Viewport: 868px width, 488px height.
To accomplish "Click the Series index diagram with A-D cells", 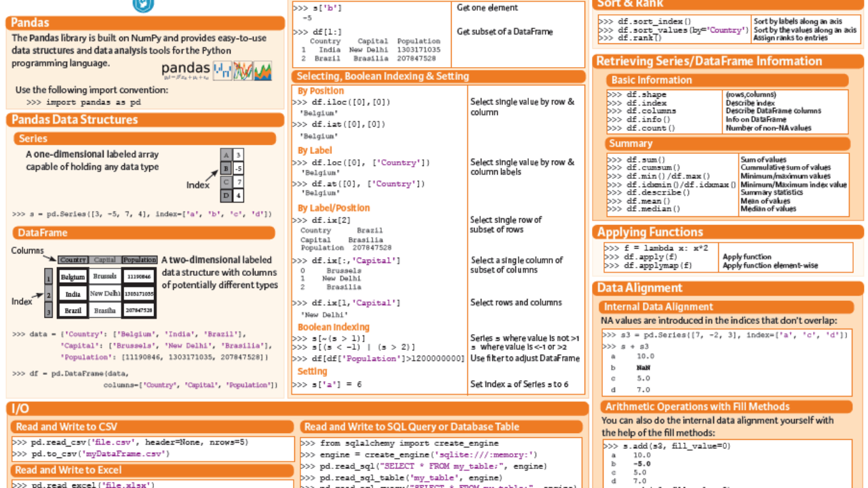I will pos(232,176).
